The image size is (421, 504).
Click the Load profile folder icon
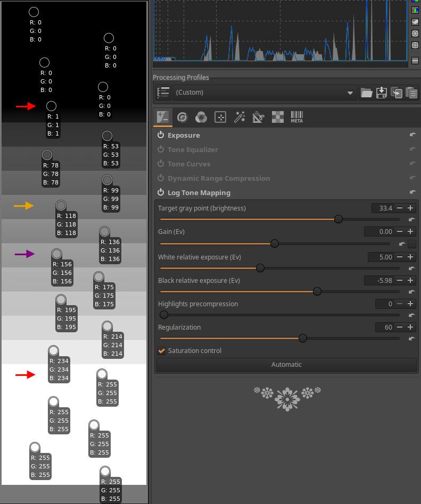366,93
